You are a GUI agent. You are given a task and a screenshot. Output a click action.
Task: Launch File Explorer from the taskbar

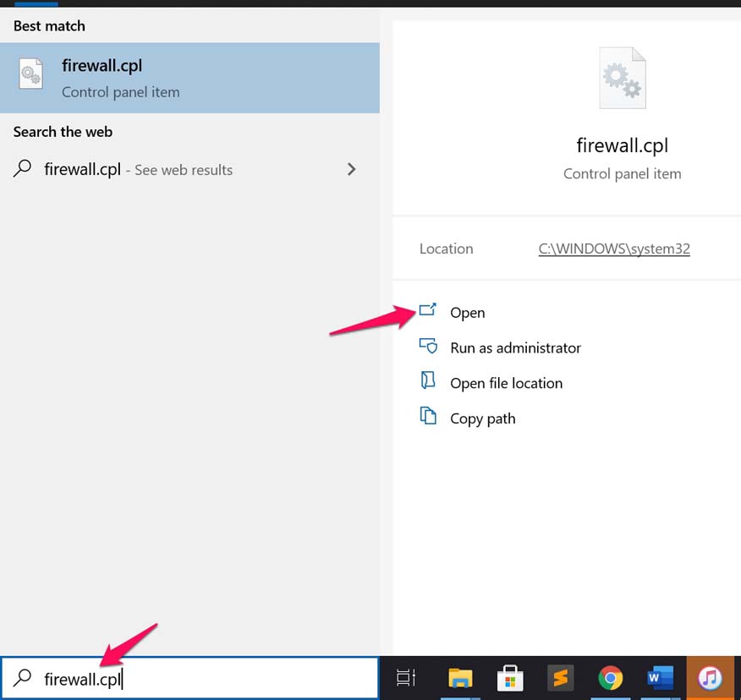coord(460,678)
